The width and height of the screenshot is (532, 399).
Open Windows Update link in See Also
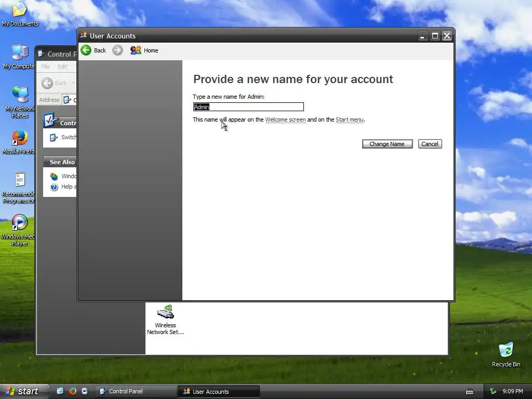coord(63,176)
